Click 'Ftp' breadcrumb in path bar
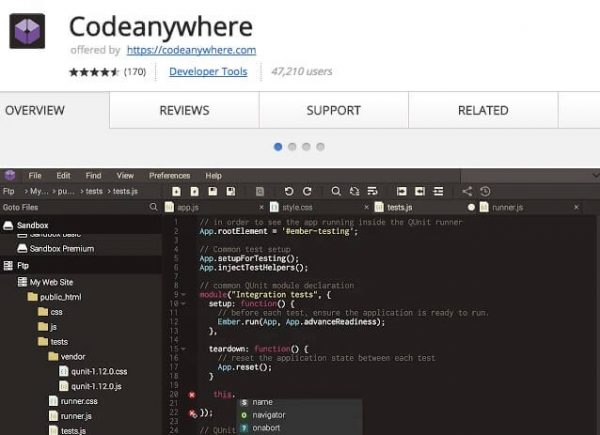Image resolution: width=600 pixels, height=435 pixels. point(8,191)
